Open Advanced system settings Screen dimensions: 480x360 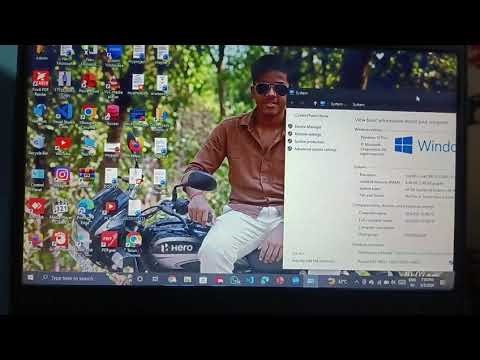click(315, 149)
